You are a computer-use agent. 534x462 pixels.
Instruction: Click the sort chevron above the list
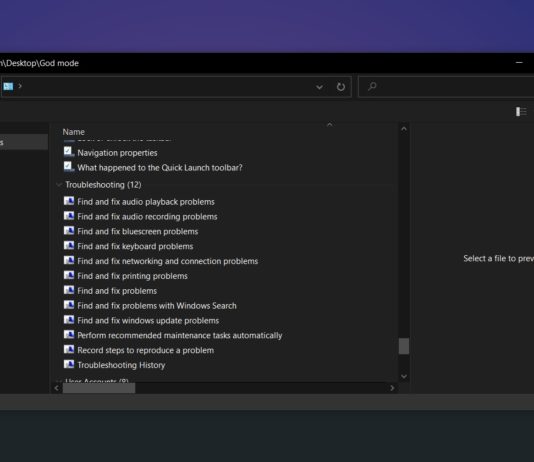[x=329, y=125]
